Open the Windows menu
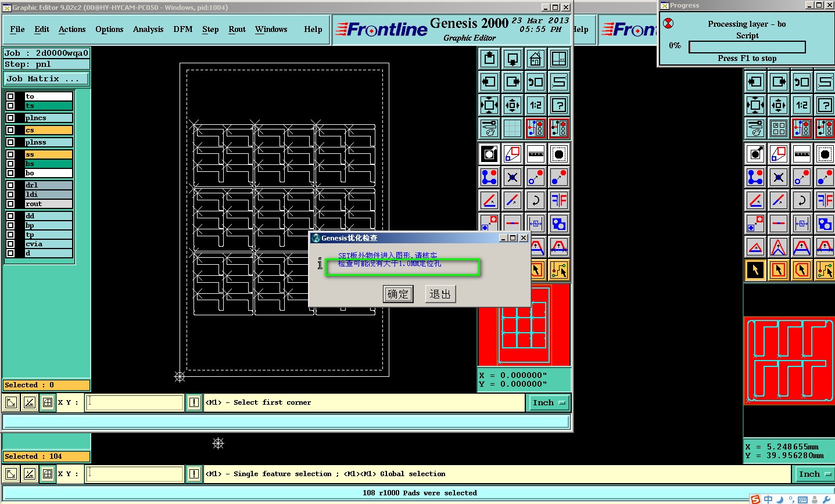835x504 pixels. [271, 29]
